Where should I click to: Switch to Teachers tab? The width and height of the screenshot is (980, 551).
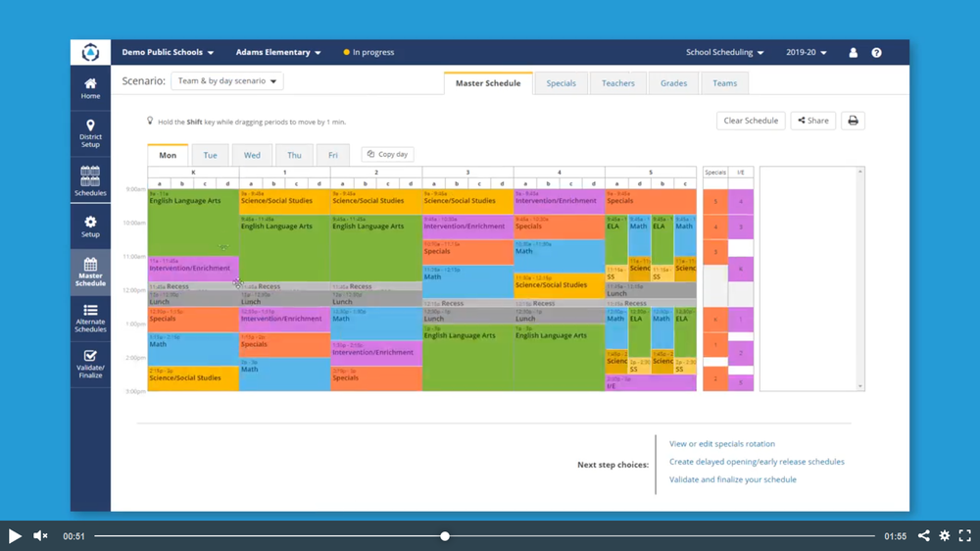[x=618, y=83]
